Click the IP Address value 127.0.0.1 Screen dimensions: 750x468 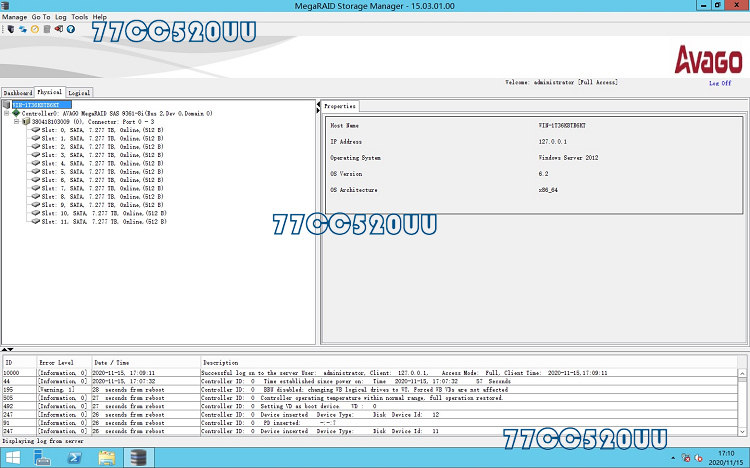[x=552, y=142]
